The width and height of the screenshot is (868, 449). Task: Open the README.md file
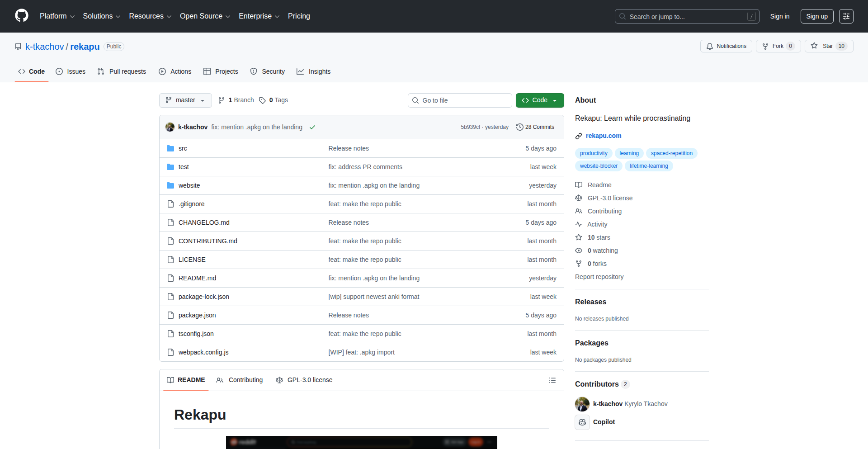click(x=197, y=278)
